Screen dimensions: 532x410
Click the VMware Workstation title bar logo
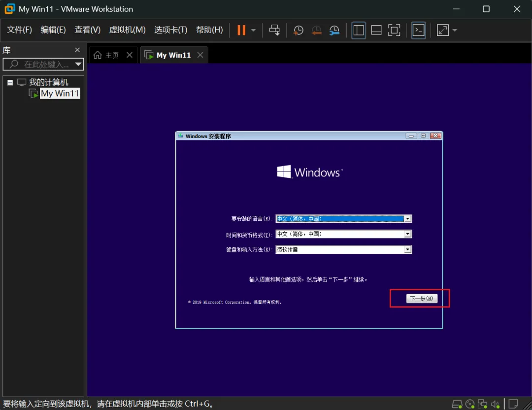click(x=9, y=9)
